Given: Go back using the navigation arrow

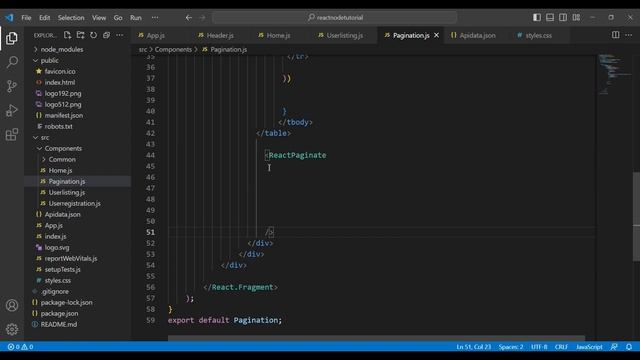Looking at the screenshot, I should click(189, 18).
